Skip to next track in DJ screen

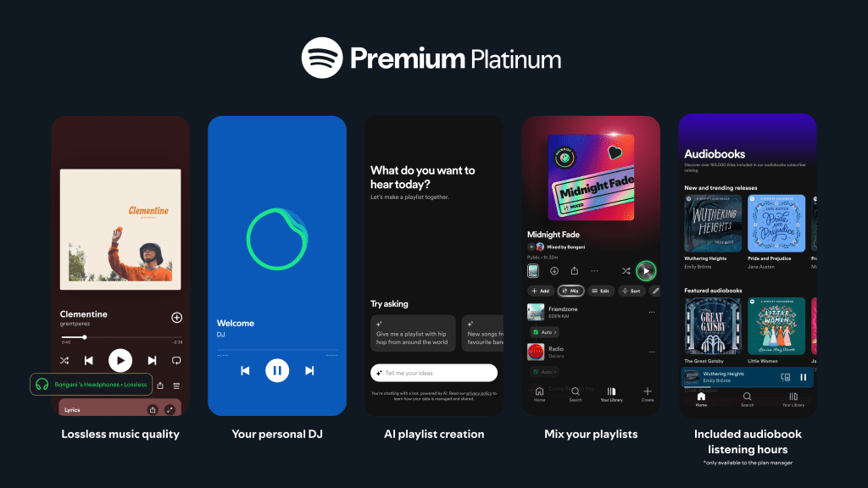pyautogui.click(x=309, y=371)
